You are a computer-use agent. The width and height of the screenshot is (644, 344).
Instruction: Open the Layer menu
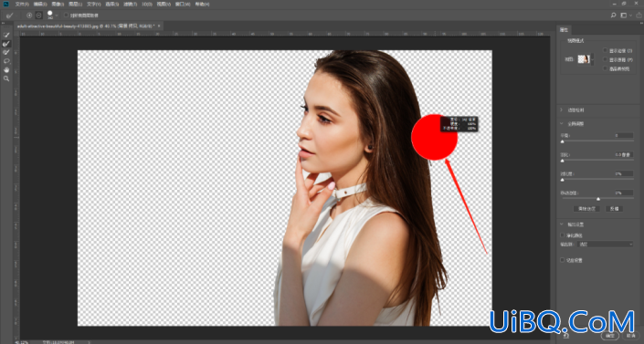tap(76, 4)
